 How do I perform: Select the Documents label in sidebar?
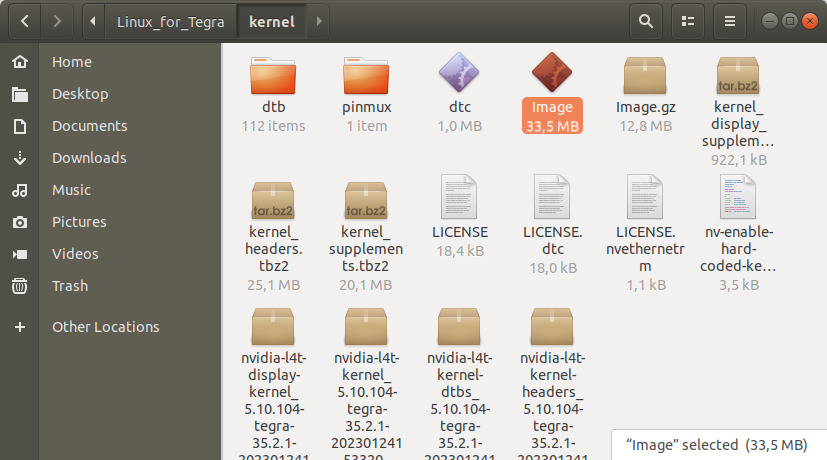90,126
